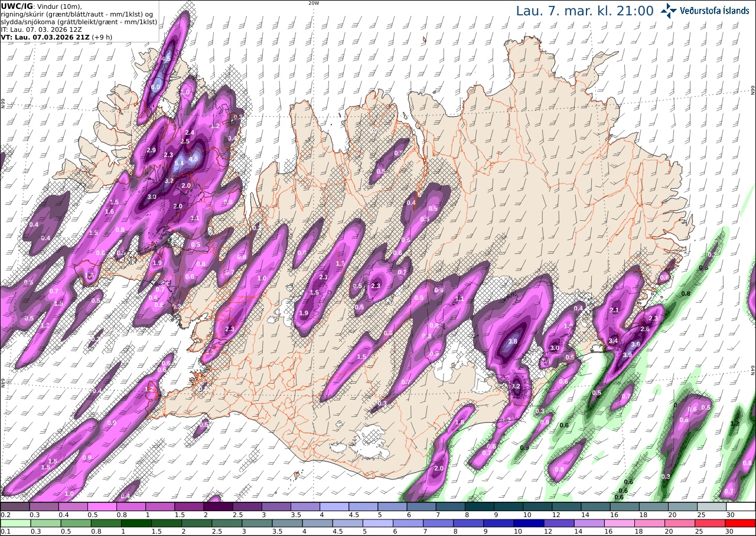Select the pale green 0.1 rain legend swatch
This screenshot has width=756, height=536.
pyautogui.click(x=15, y=523)
